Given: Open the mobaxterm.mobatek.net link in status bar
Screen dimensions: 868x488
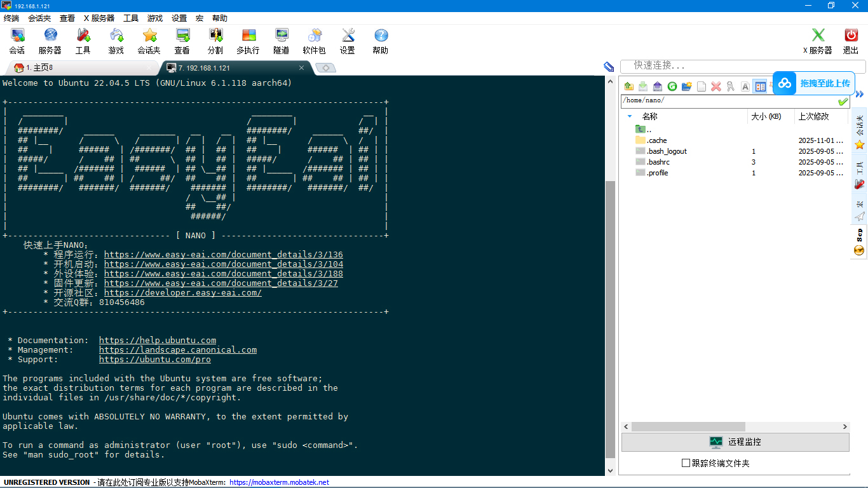Looking at the screenshot, I should click(x=279, y=482).
